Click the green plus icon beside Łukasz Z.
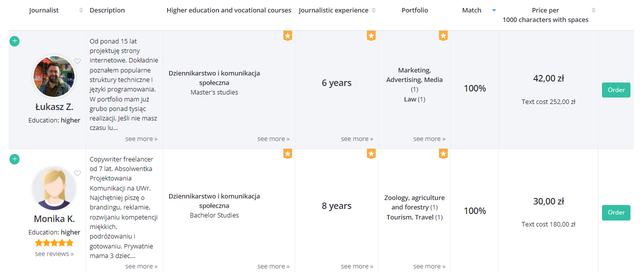Screen dimensions: 644x272 [15, 41]
